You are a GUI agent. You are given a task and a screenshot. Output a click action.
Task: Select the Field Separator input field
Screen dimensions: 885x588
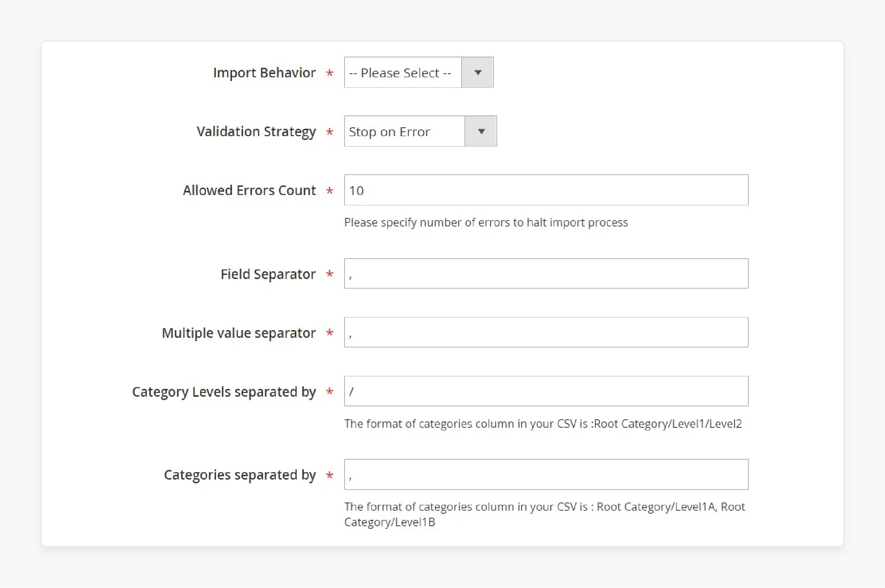click(x=545, y=274)
